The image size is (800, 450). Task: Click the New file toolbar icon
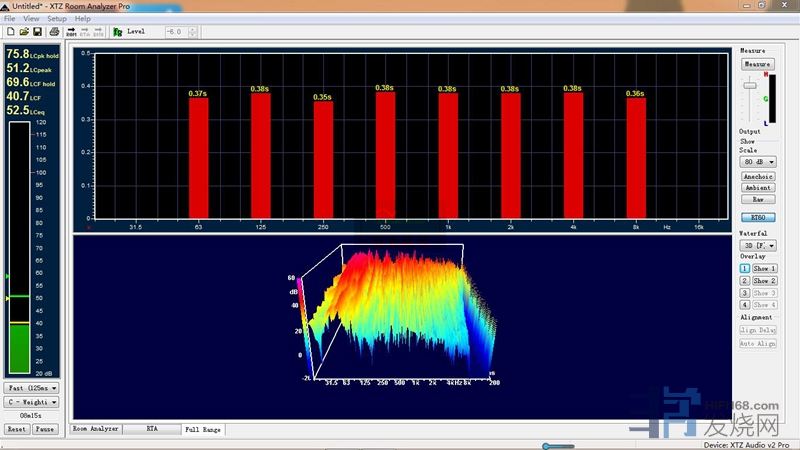(10, 32)
